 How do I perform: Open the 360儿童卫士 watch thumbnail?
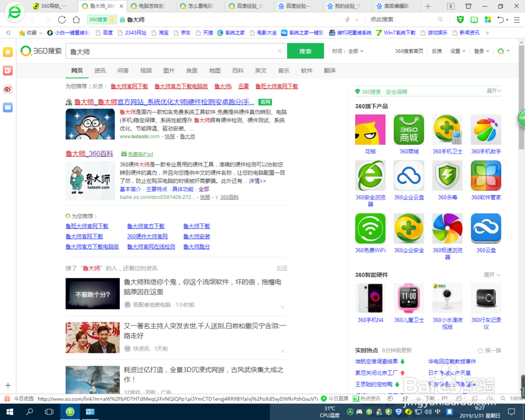(409, 298)
